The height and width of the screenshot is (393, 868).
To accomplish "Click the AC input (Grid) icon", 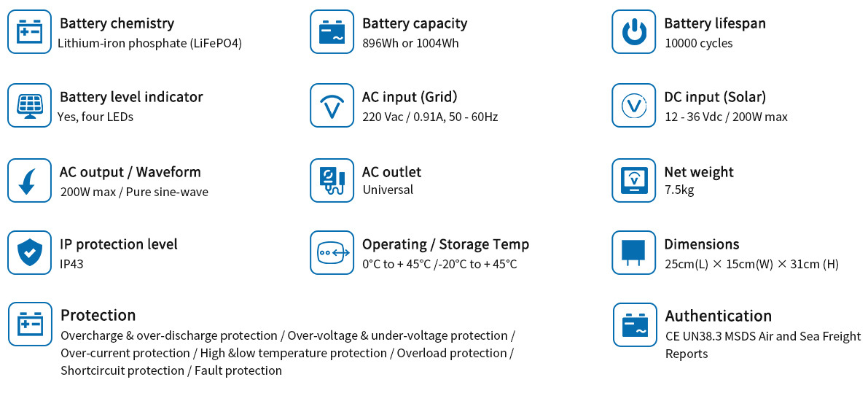I will [x=332, y=105].
